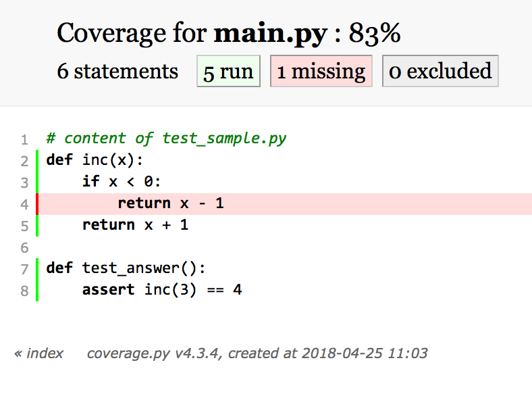Click the 'def test_answer():' code line
The width and height of the screenshot is (532, 396).
pos(126,268)
